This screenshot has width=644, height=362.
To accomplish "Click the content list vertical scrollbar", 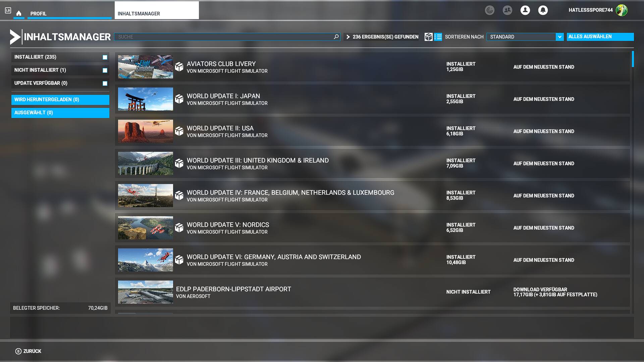I will pos(633,59).
